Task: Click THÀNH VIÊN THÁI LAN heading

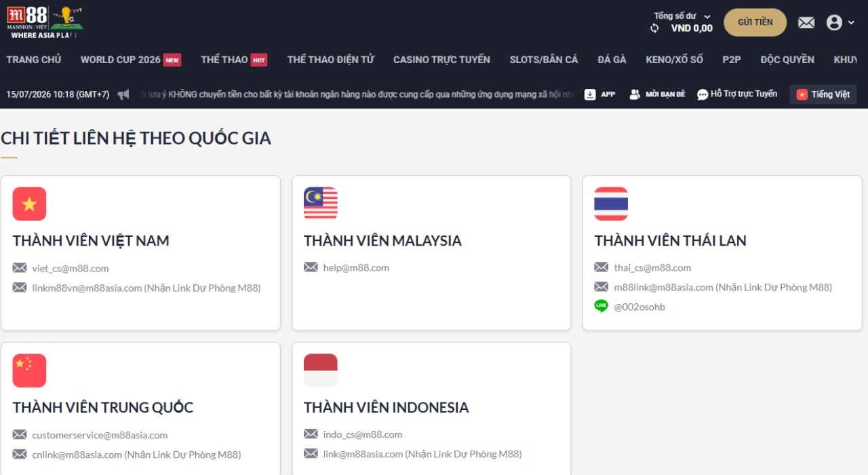Action: coord(671,241)
